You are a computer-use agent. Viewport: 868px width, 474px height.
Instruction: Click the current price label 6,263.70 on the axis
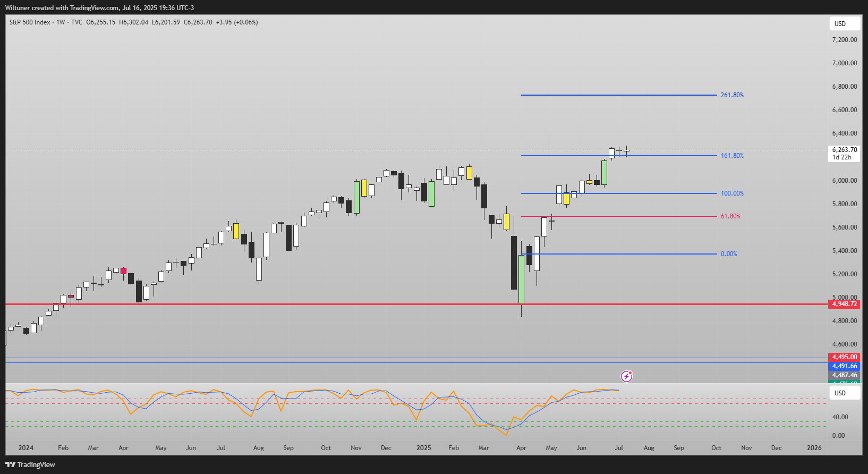pyautogui.click(x=845, y=150)
